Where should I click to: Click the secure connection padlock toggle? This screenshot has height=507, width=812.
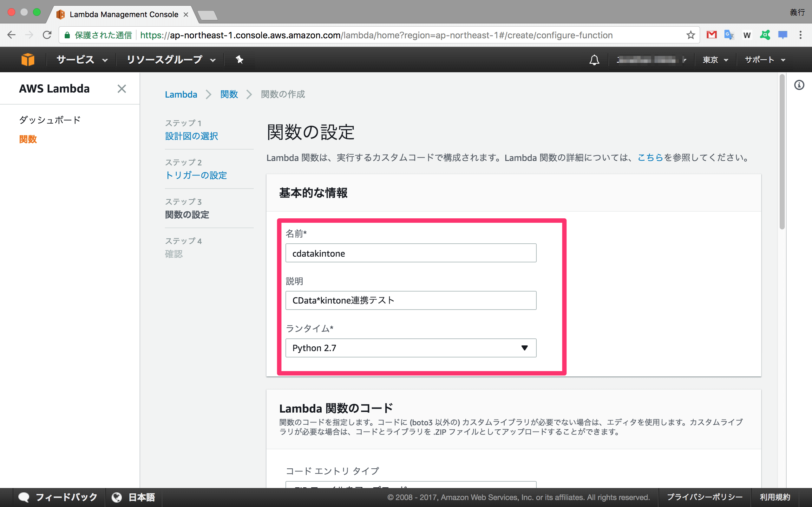tap(67, 35)
